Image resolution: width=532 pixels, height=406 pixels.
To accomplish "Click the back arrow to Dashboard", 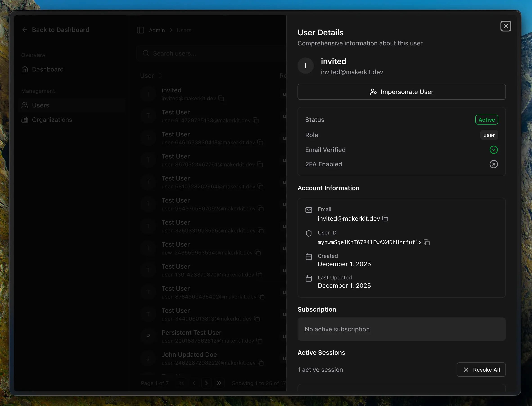I will pyautogui.click(x=25, y=30).
